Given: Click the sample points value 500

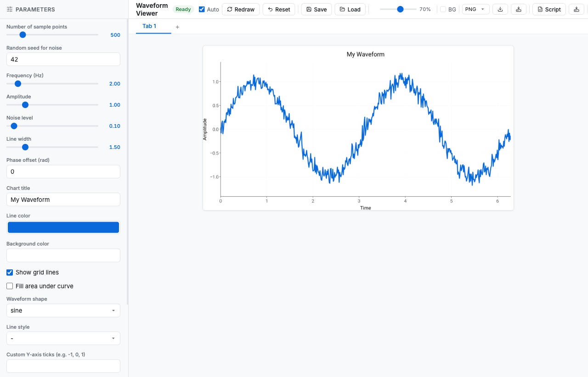Looking at the screenshot, I should tap(115, 35).
